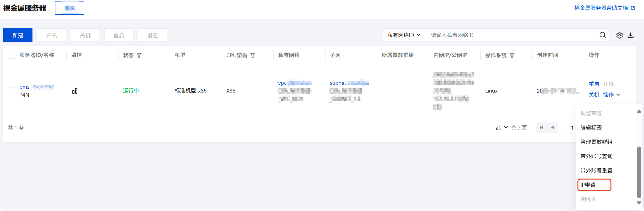Select 编辑标签 in the dropdown menu
The height and width of the screenshot is (211, 644).
tap(591, 128)
